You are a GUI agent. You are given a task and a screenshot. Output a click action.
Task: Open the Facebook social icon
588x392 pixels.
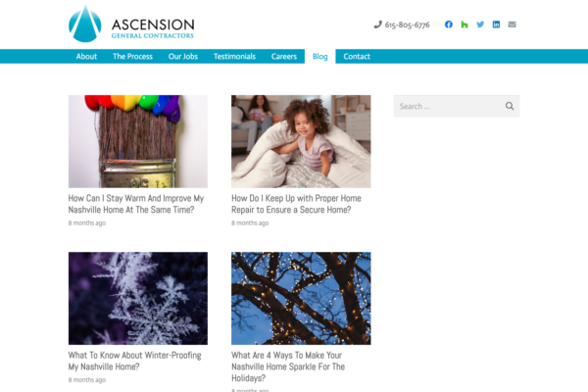coord(449,24)
